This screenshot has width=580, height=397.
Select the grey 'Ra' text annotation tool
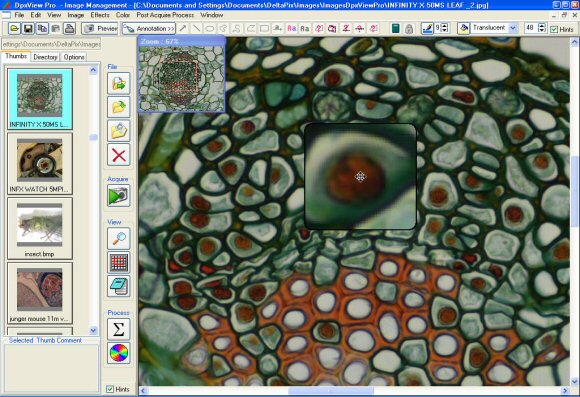(x=305, y=28)
